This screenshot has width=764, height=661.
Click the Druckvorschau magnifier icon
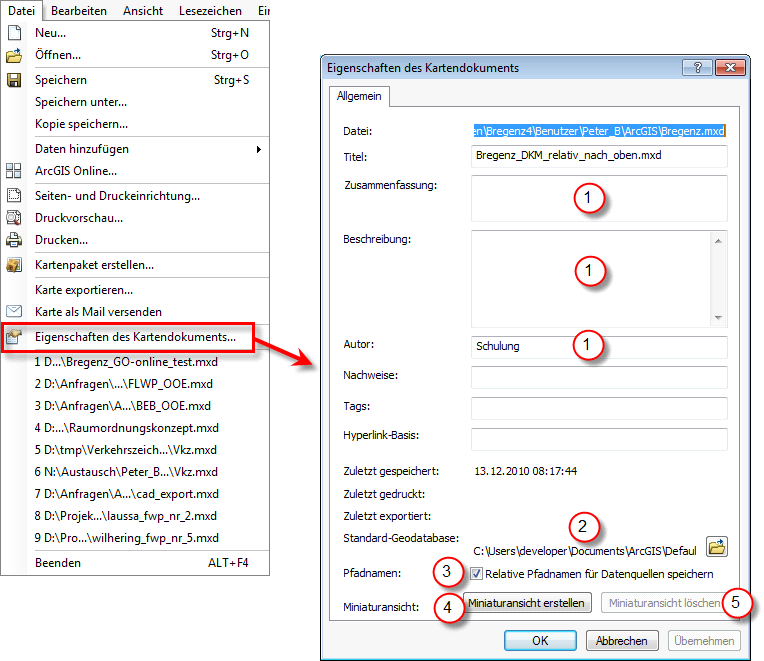[14, 218]
